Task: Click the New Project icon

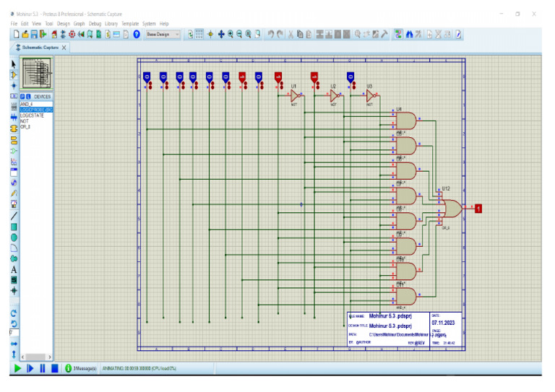Action: (x=17, y=34)
